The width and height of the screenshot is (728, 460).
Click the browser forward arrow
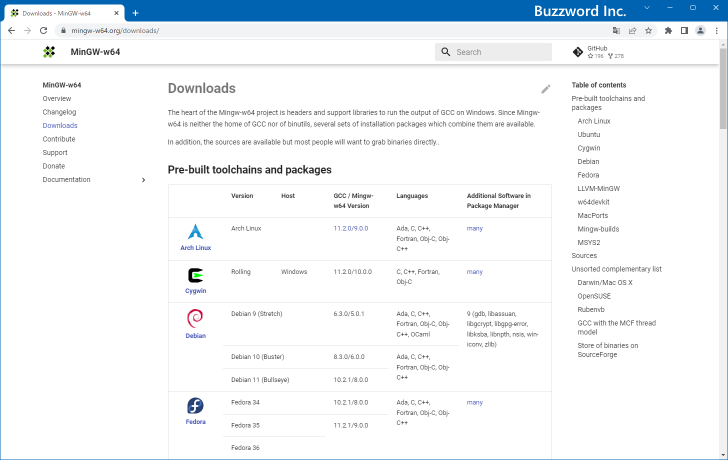(27, 31)
